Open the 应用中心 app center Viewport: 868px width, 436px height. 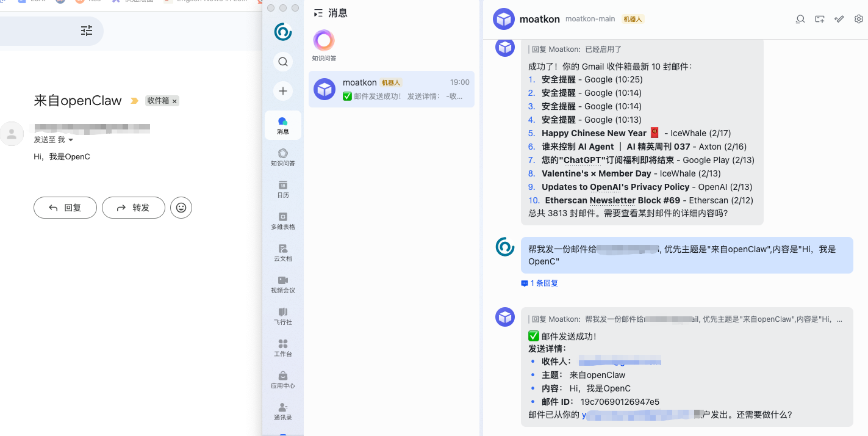pyautogui.click(x=283, y=379)
